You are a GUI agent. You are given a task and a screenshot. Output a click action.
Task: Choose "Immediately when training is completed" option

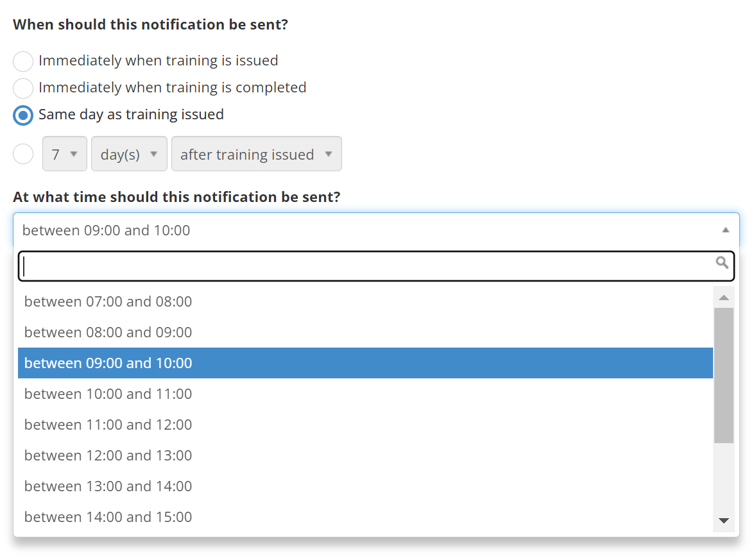(x=23, y=88)
